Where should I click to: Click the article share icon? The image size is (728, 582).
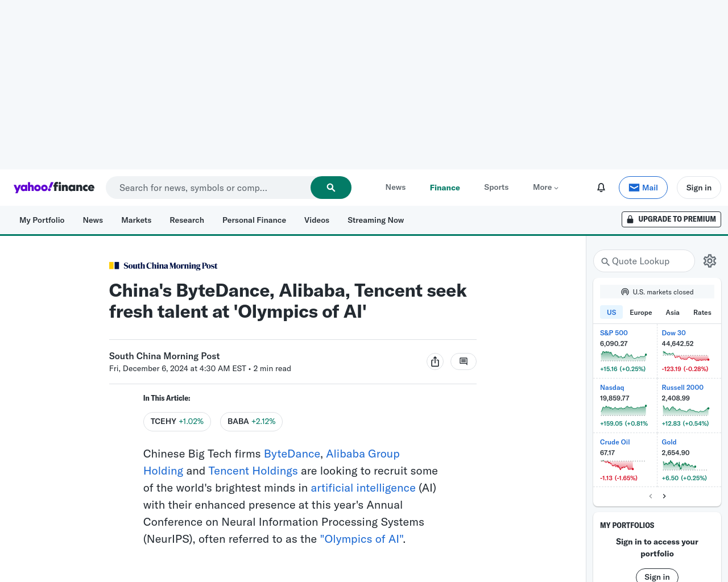(435, 361)
